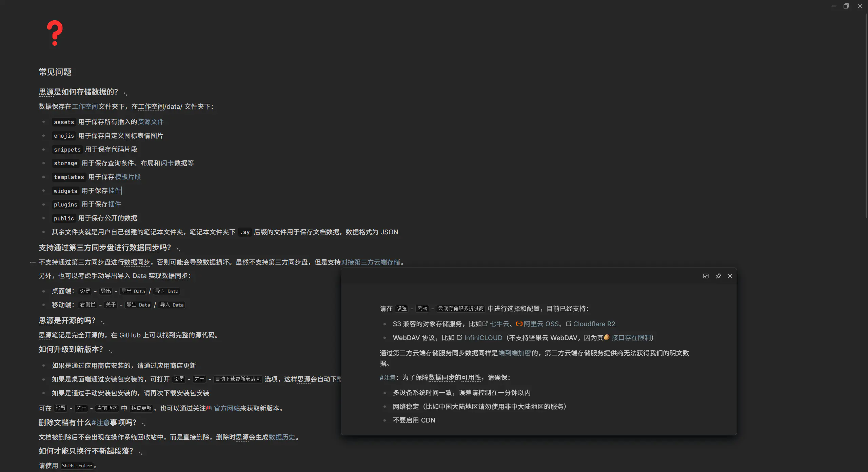Viewport: 868px width, 472px height.
Task: Click the bullet before 桌面端 list item
Action: pyautogui.click(x=43, y=291)
